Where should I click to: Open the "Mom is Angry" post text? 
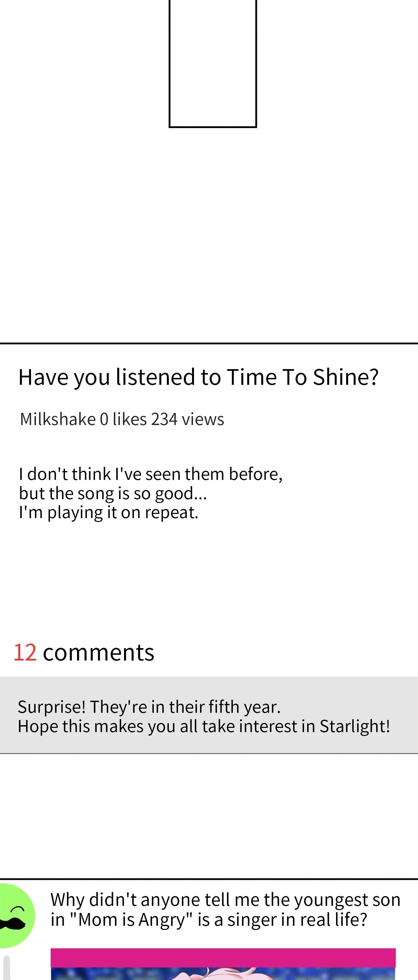point(209,920)
